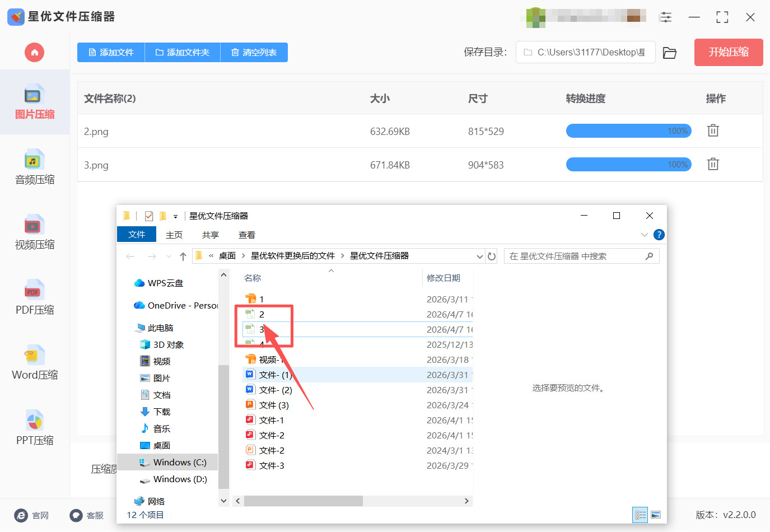
Task: Click the 开始压缩 button
Action: click(x=728, y=52)
